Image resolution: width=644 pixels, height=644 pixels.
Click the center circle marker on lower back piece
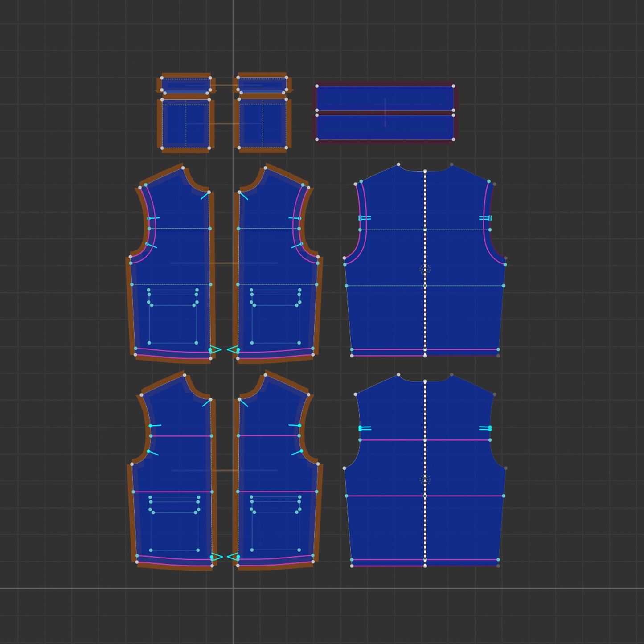[x=425, y=480]
